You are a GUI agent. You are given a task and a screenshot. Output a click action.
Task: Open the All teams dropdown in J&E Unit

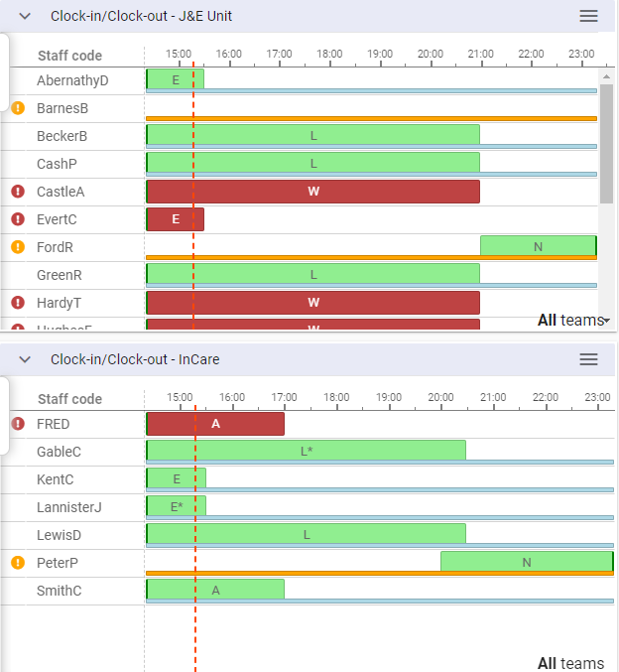573,320
